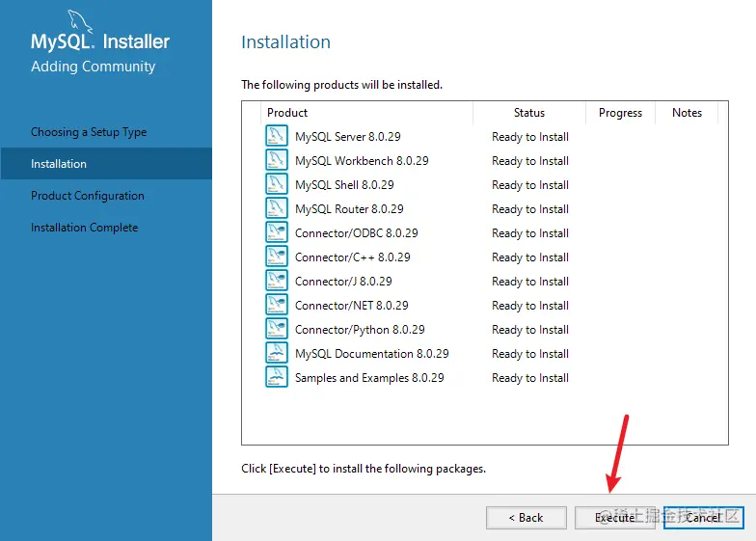Click the MySQL Documentation 8.0.29 icon
Image resolution: width=756 pixels, height=541 pixels.
pos(276,353)
